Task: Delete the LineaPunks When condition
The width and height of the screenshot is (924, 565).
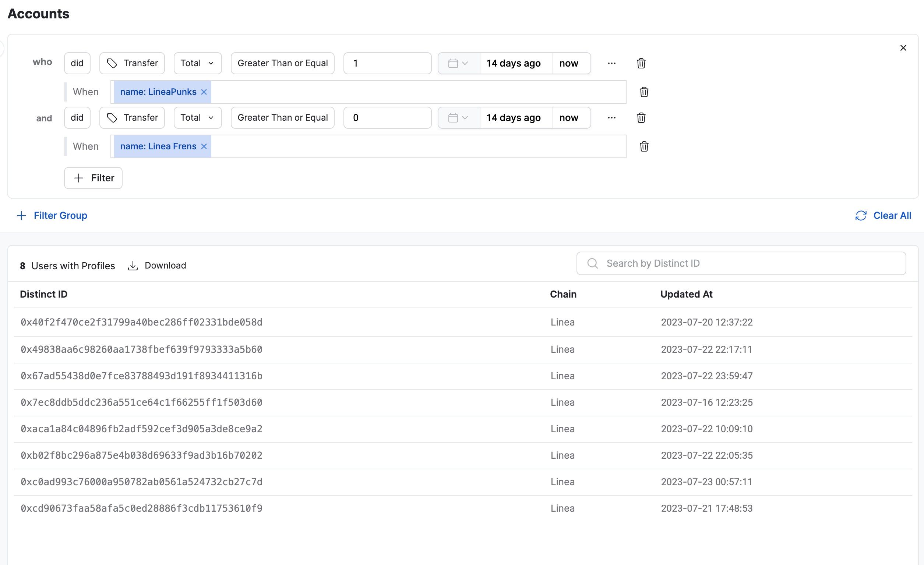Action: (644, 92)
